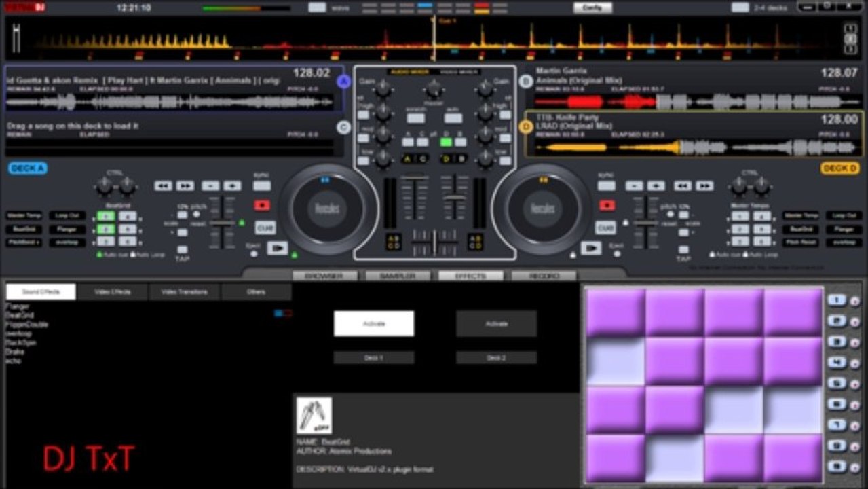Viewport: 868px width, 489px height.
Task: Open left deck overloop effect dropdown
Action: pos(67,242)
